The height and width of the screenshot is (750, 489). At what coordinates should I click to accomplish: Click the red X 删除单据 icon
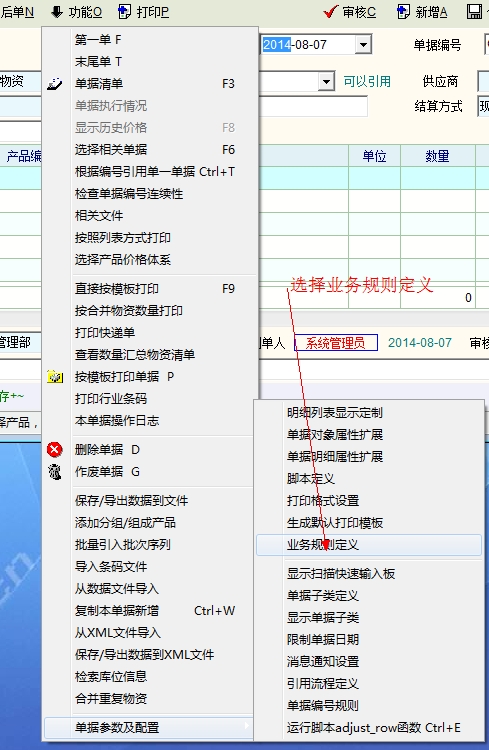[55, 450]
